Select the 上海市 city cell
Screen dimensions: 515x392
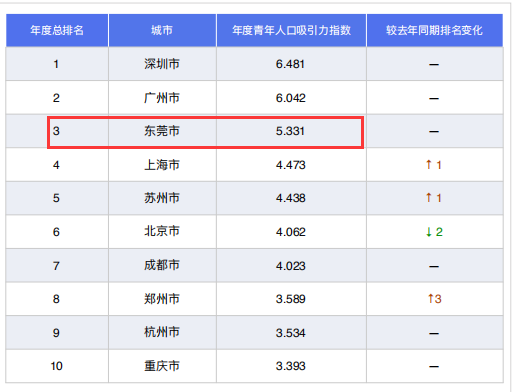[x=162, y=165]
